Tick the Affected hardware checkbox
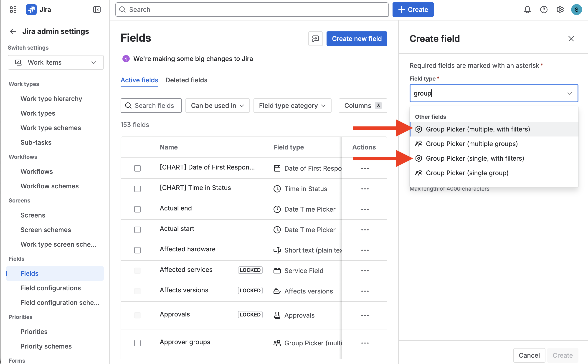 pos(137,250)
